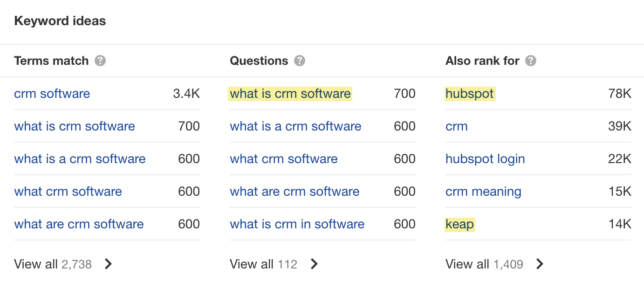Screen dimensions: 644x288
Task: Click the Also rank for help icon
Action: (531, 61)
